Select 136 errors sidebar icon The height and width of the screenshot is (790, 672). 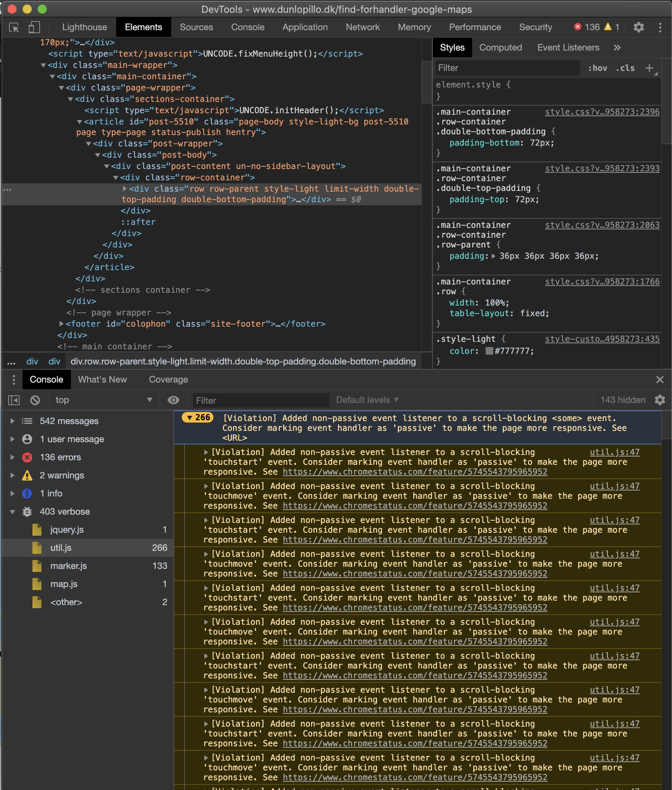click(27, 457)
